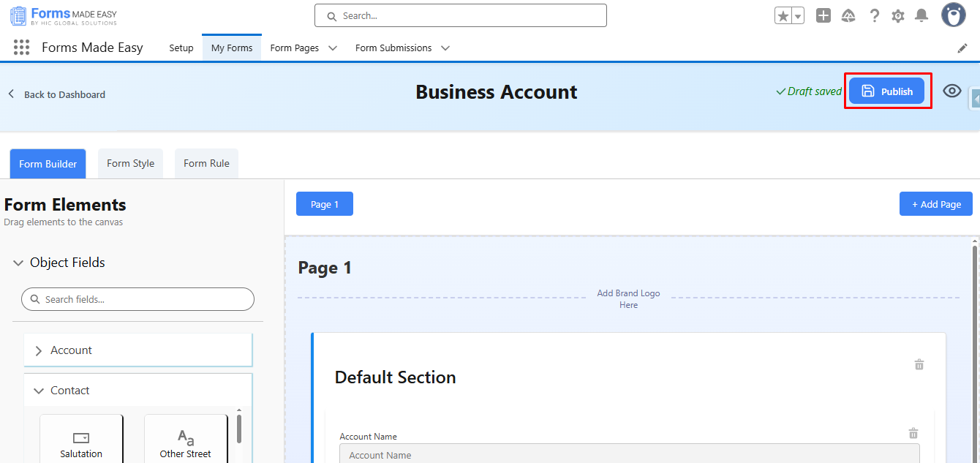Collapse the Object Fields section
Screen dimensions: 980x463
[18, 263]
